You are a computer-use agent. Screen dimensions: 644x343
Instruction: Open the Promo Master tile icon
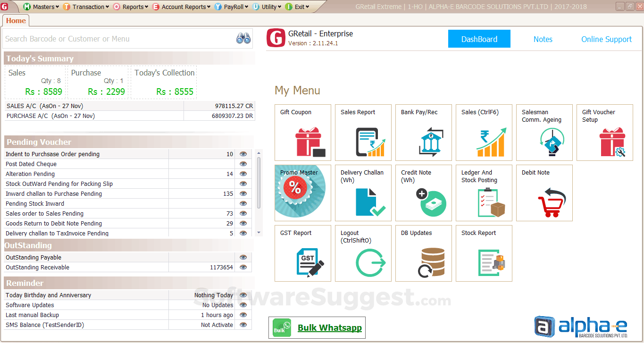[300, 191]
